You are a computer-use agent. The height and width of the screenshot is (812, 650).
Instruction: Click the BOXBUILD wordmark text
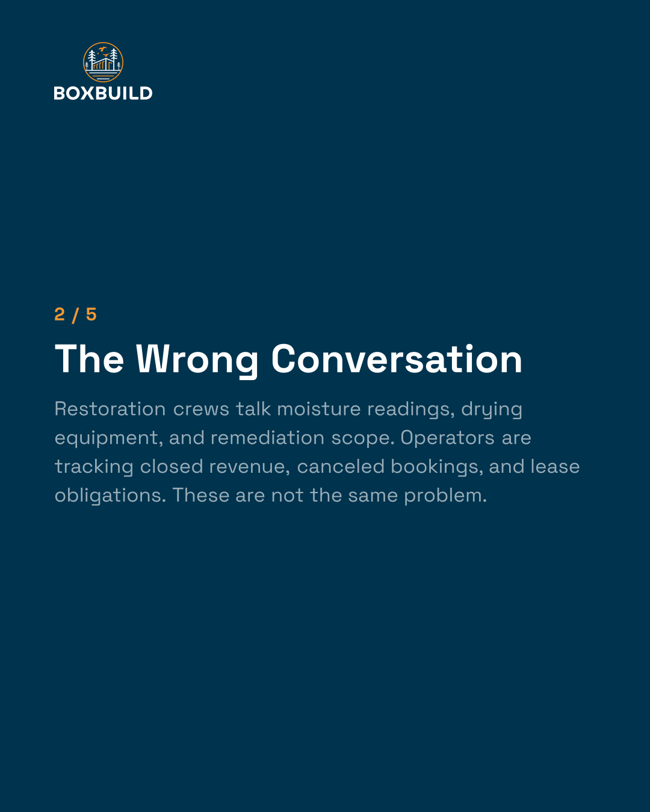(x=103, y=93)
